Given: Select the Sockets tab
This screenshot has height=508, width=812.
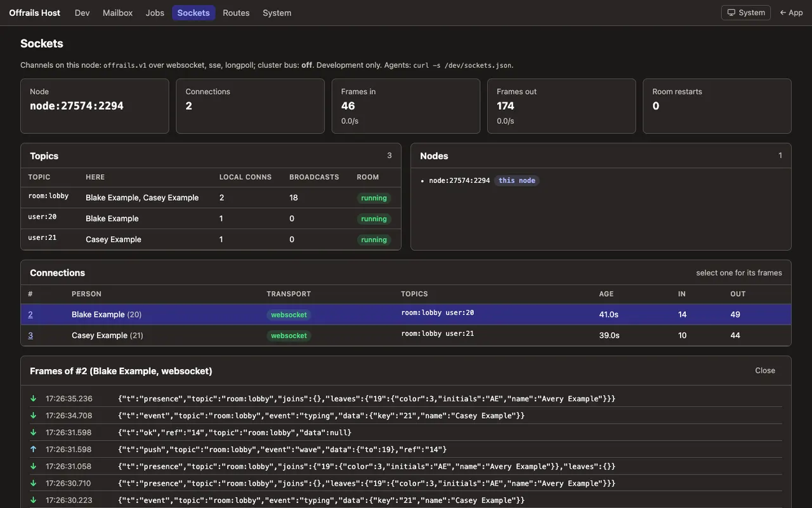Looking at the screenshot, I should pos(193,13).
